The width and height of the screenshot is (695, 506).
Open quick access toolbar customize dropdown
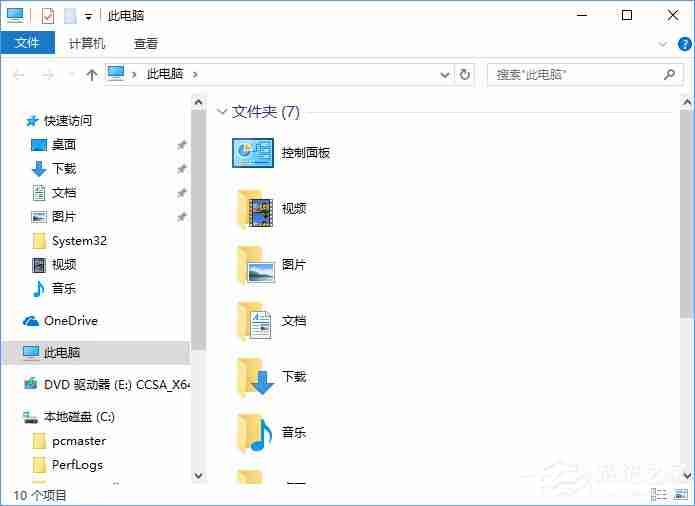[89, 17]
